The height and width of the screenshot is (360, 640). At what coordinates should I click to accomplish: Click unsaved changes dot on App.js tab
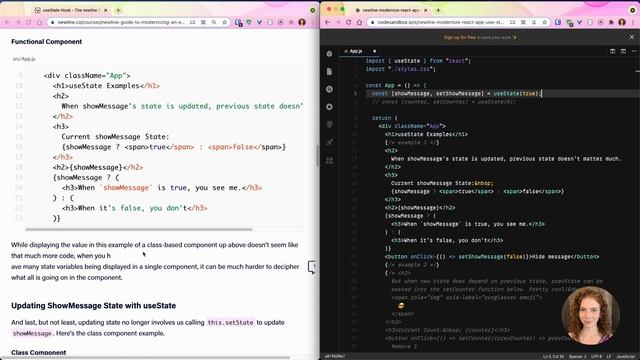point(374,51)
